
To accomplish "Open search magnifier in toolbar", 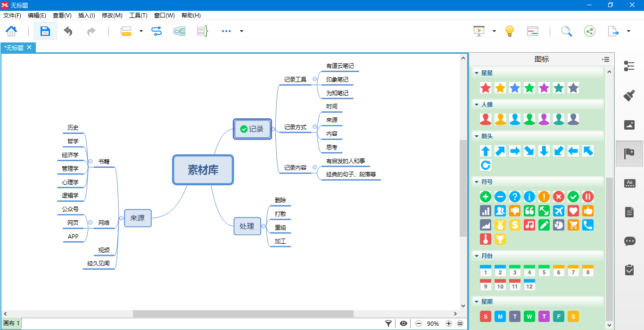I will point(566,31).
